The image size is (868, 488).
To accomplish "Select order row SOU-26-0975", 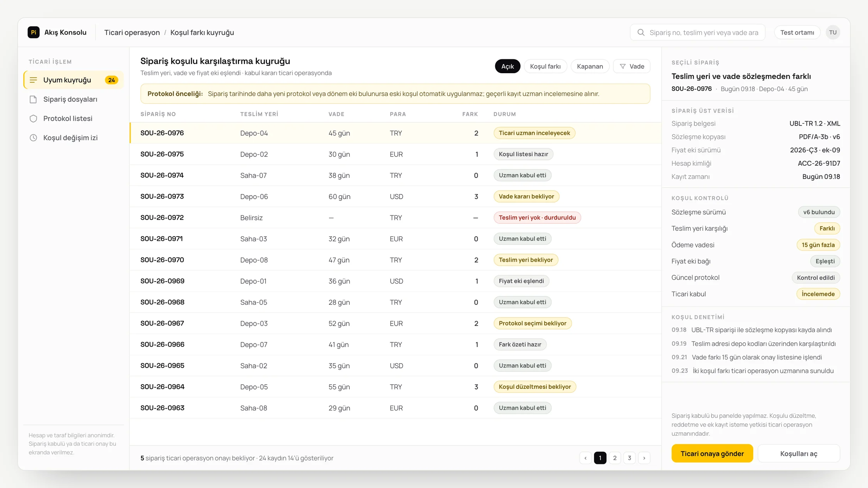I will (x=395, y=154).
